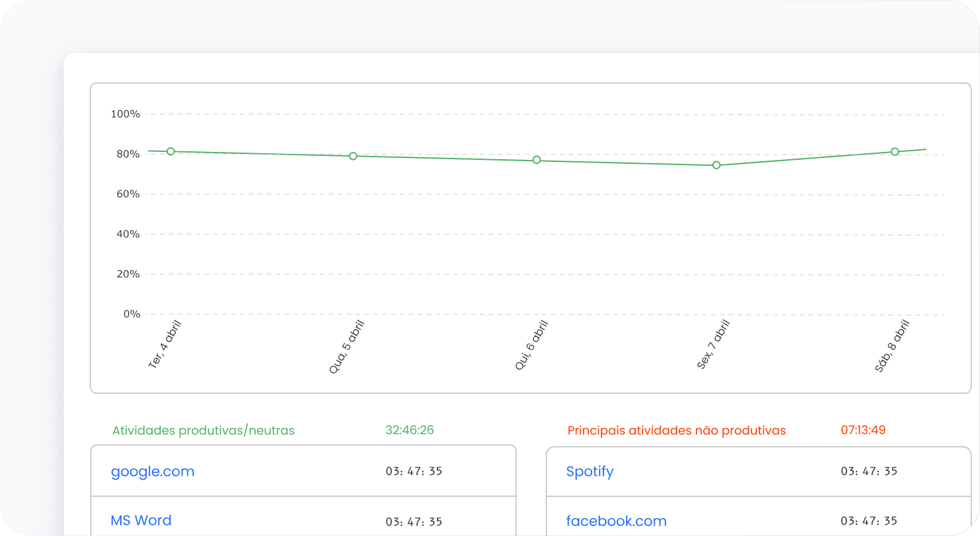The image size is (980, 536).
Task: Click the data point for Ter, 4 abril
Action: pyautogui.click(x=171, y=151)
